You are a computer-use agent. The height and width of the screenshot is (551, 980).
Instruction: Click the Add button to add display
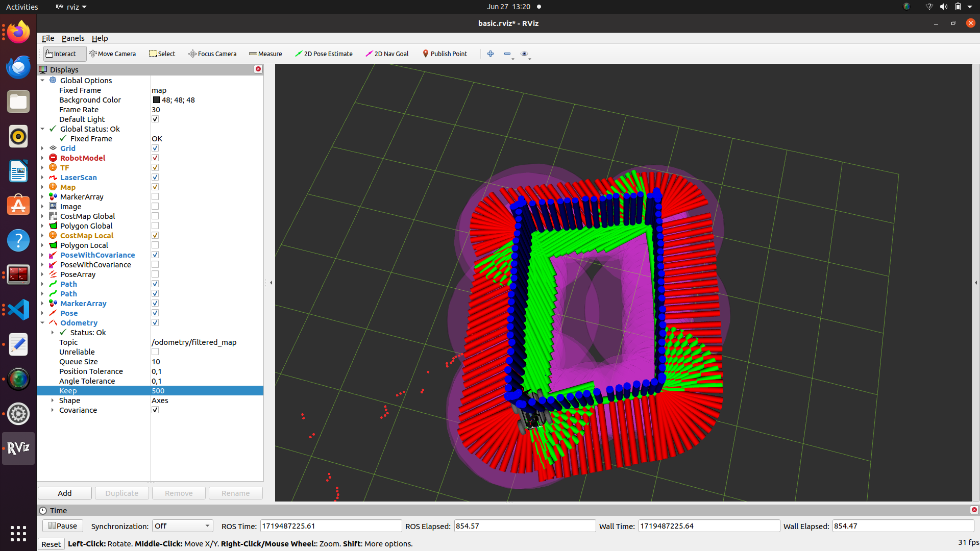pyautogui.click(x=65, y=492)
